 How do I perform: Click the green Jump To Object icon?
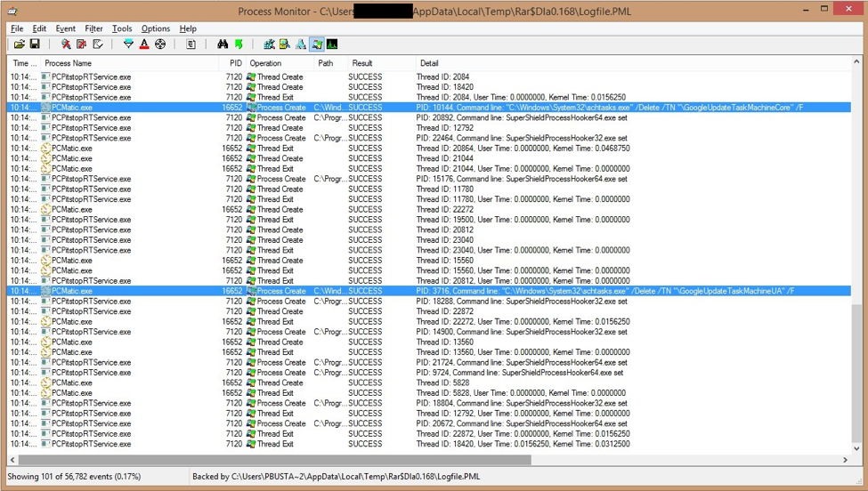239,44
